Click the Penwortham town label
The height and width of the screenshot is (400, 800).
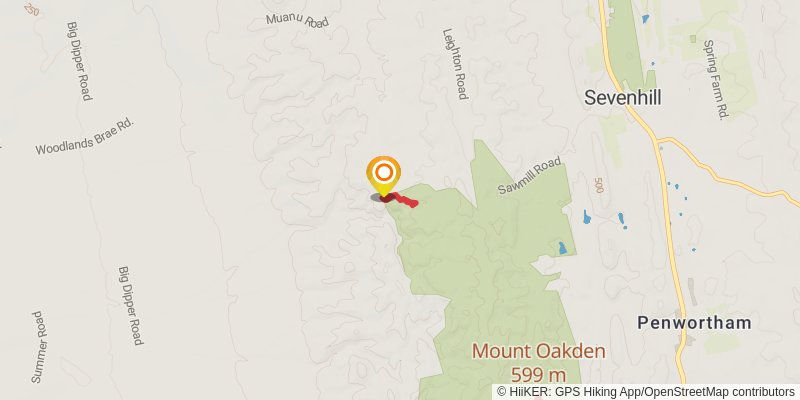click(694, 323)
